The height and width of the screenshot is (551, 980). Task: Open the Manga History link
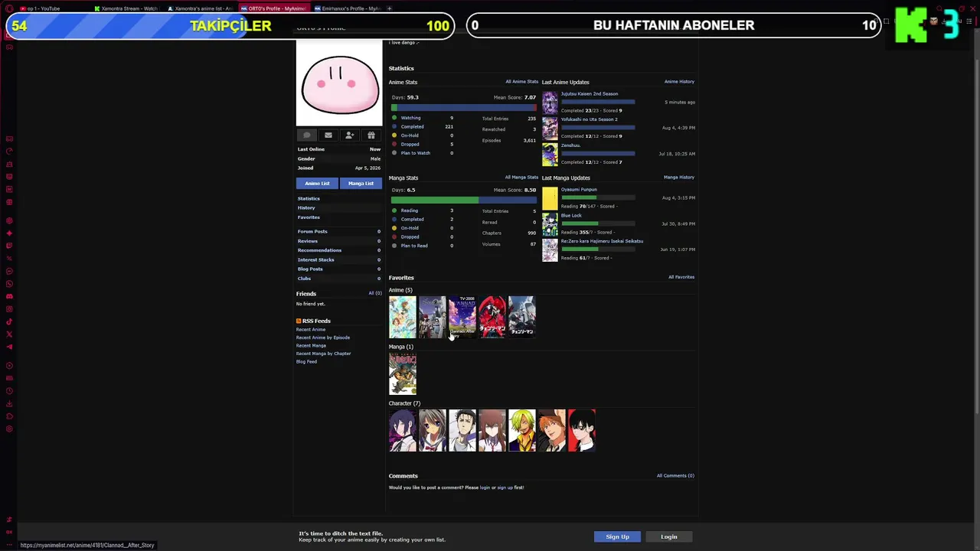coord(679,178)
